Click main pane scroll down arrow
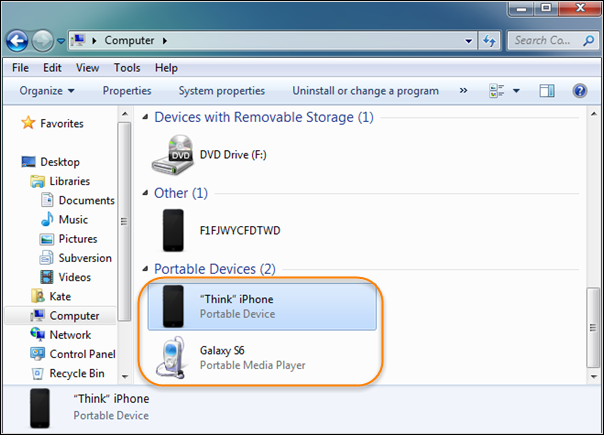604x435 pixels. click(x=593, y=376)
